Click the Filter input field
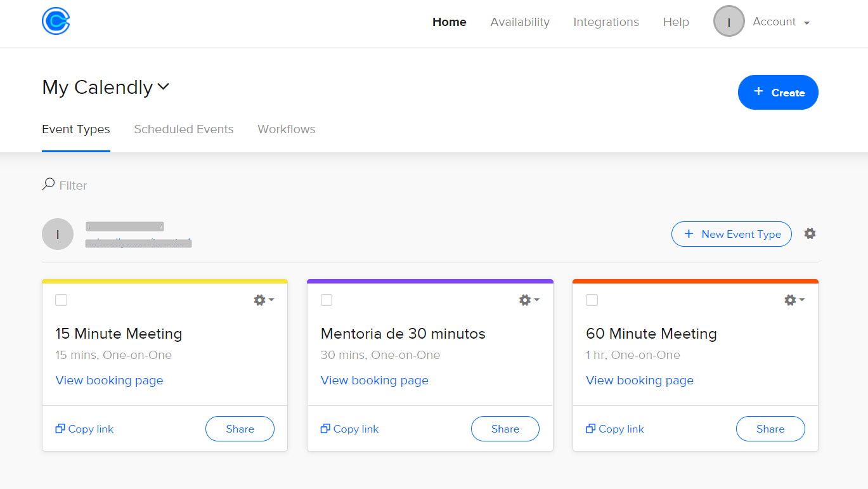The image size is (868, 489). (x=73, y=185)
